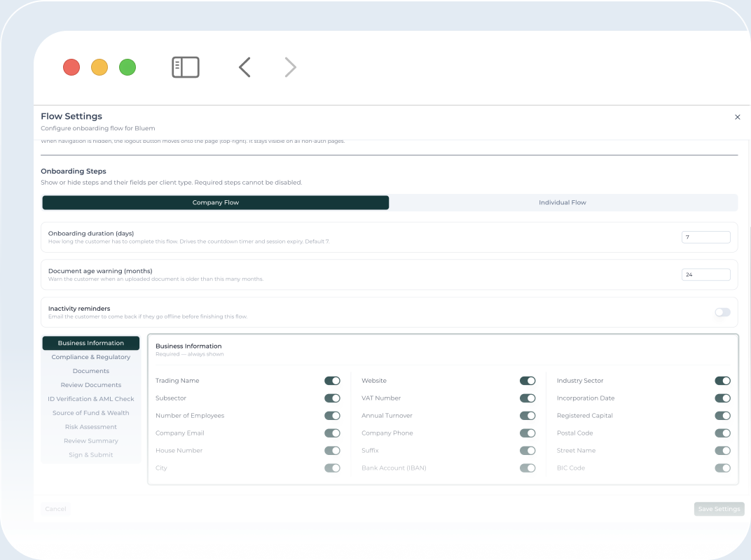Image resolution: width=751 pixels, height=560 pixels.
Task: Edit the Document age warning months field
Action: [x=706, y=274]
